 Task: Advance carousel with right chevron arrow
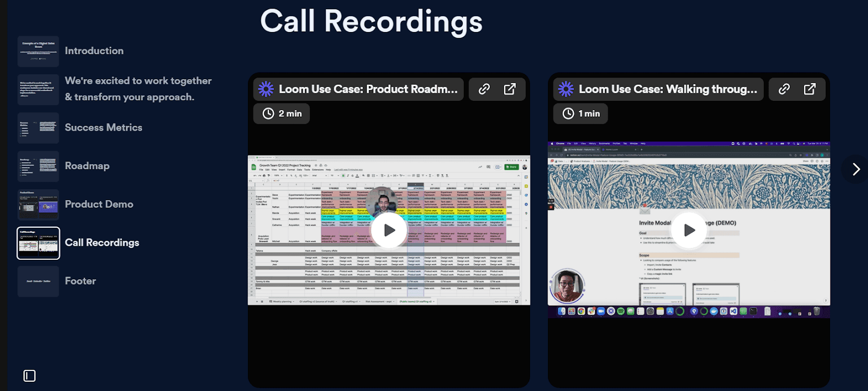coord(856,169)
